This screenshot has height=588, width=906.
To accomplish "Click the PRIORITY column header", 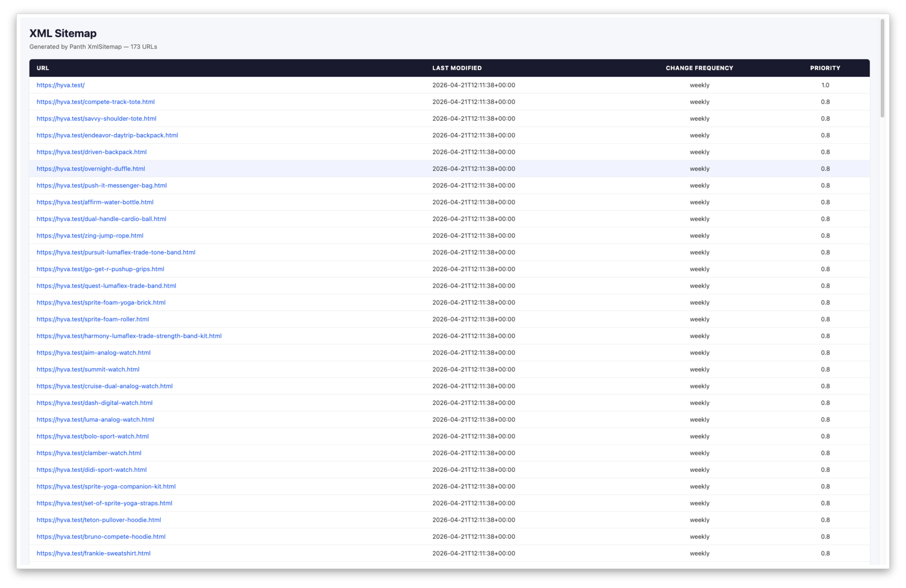I will pyautogui.click(x=825, y=68).
